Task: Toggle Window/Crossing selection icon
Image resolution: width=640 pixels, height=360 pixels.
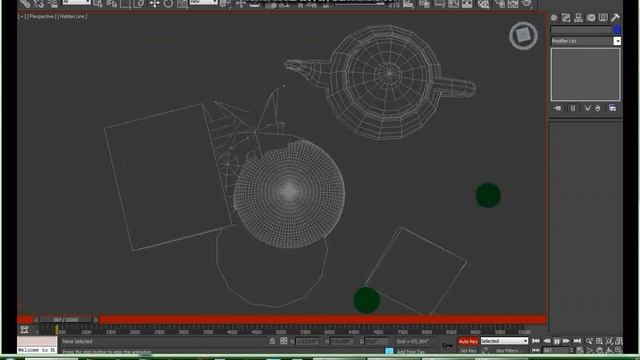Action: pyautogui.click(x=139, y=4)
